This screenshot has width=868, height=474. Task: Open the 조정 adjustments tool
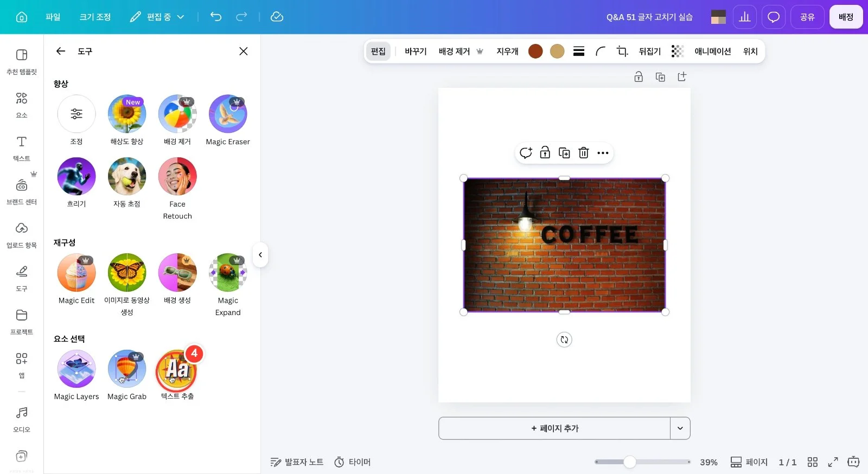click(x=76, y=114)
